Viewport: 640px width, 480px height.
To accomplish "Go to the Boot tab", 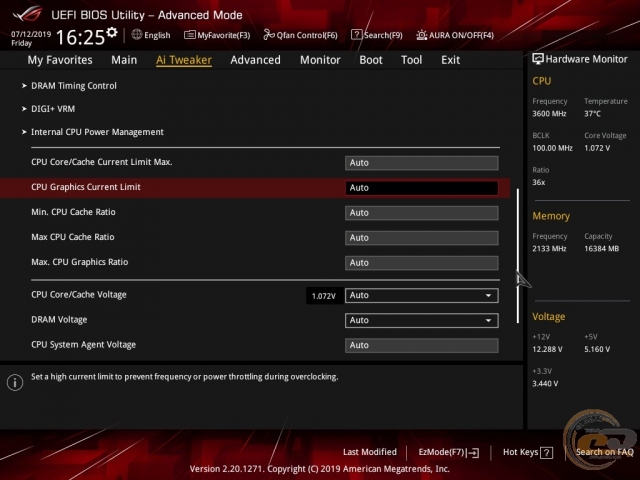I will 371,60.
